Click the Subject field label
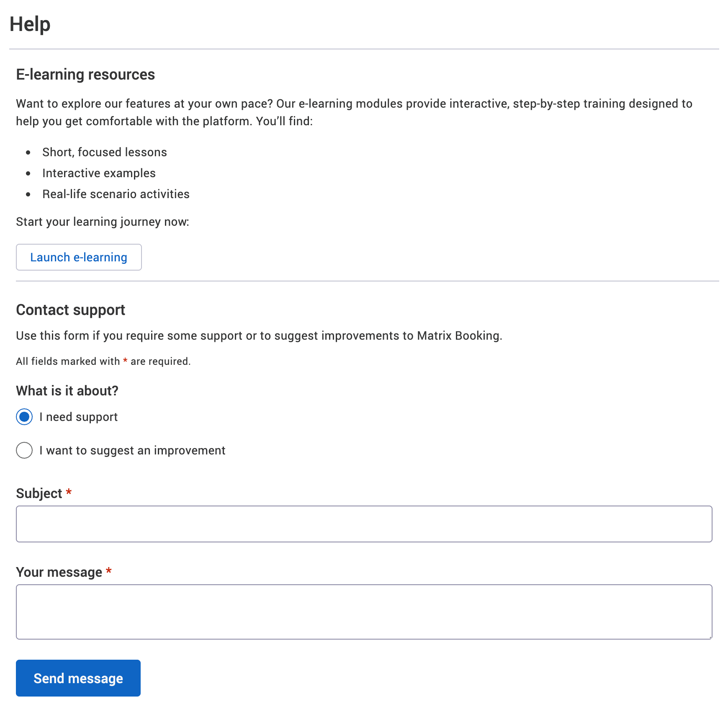This screenshot has width=728, height=720. (39, 493)
